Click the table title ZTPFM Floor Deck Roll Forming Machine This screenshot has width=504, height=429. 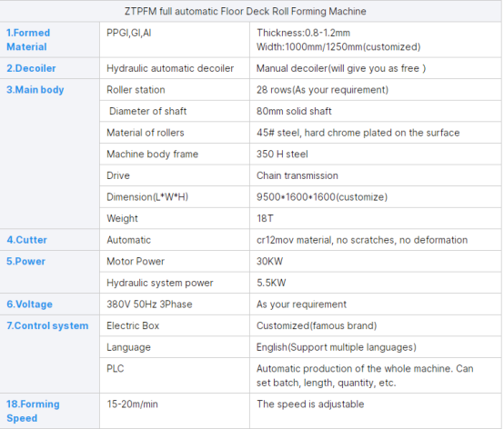(x=246, y=11)
